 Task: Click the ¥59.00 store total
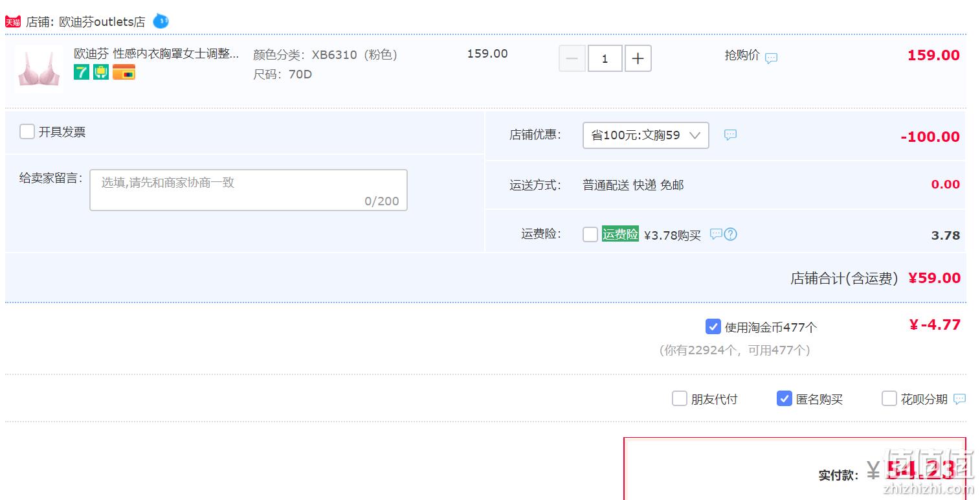[x=934, y=278]
